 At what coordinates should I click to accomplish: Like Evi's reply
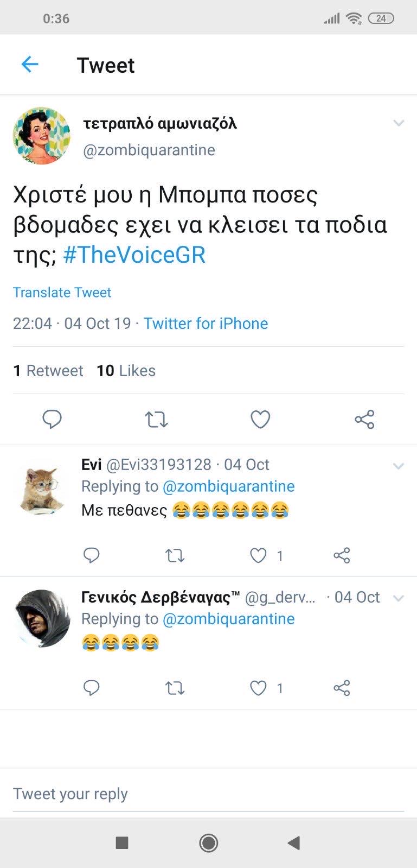pyautogui.click(x=259, y=555)
